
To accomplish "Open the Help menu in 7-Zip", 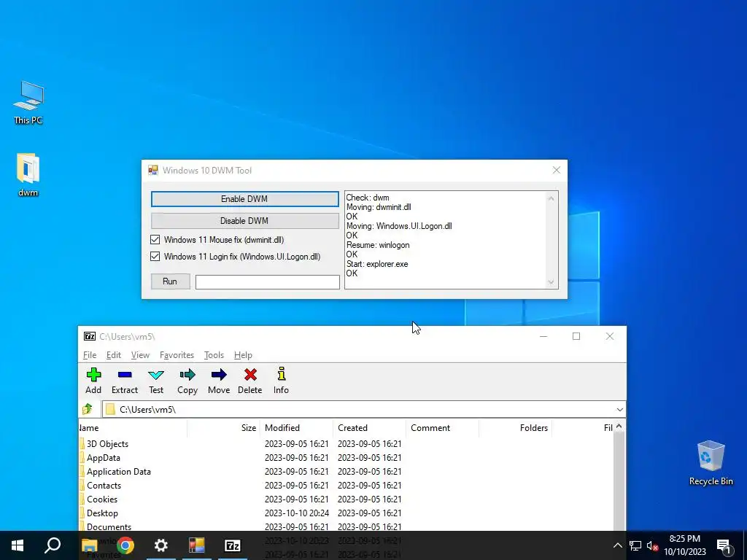I will [x=243, y=355].
